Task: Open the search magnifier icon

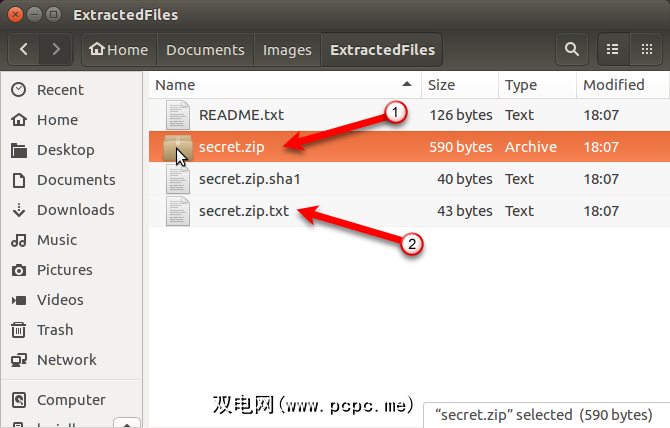Action: point(571,49)
